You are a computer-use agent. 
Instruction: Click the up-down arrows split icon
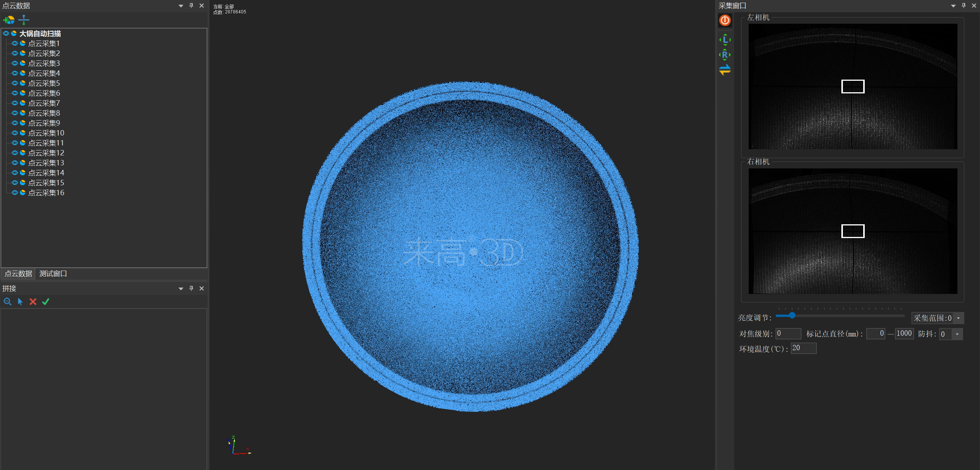24,20
